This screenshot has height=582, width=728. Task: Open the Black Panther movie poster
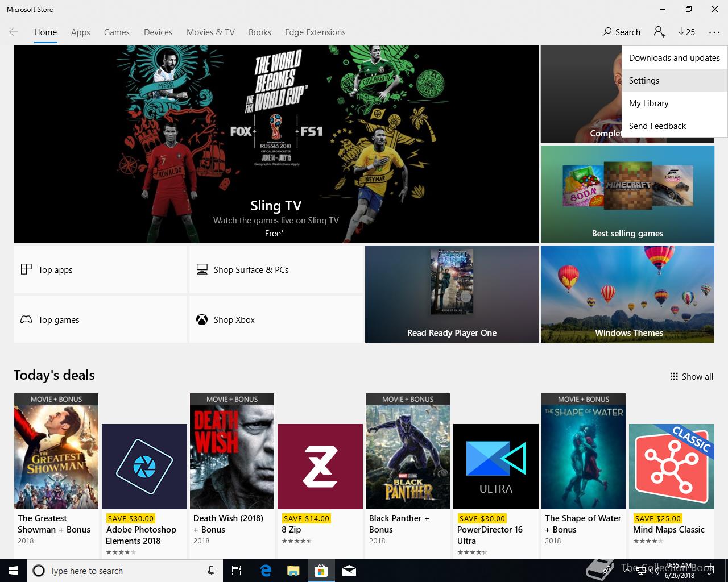pyautogui.click(x=408, y=451)
